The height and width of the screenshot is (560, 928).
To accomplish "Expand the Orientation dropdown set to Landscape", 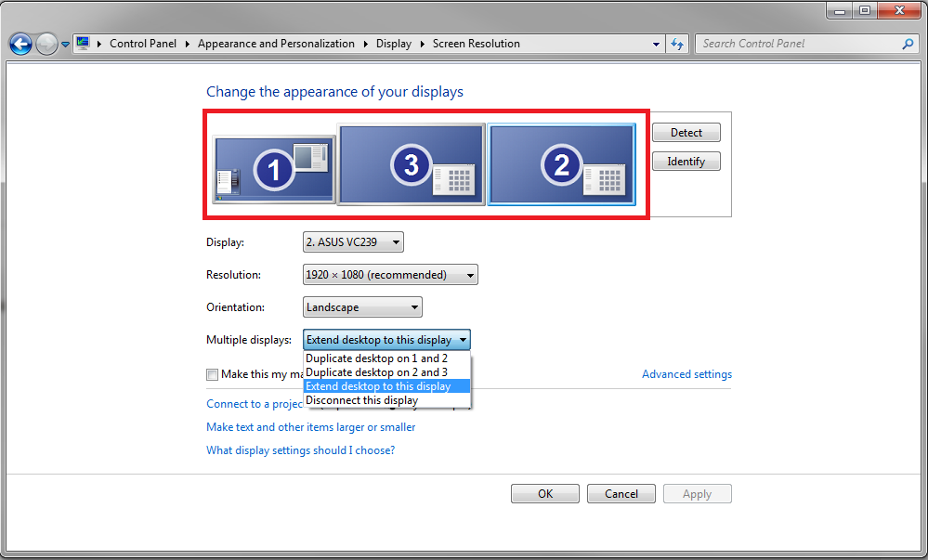I will point(362,307).
